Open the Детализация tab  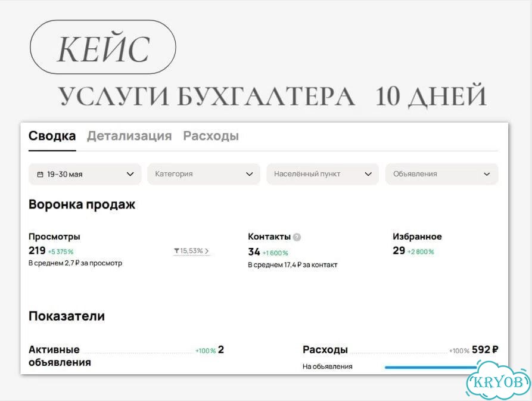129,136
